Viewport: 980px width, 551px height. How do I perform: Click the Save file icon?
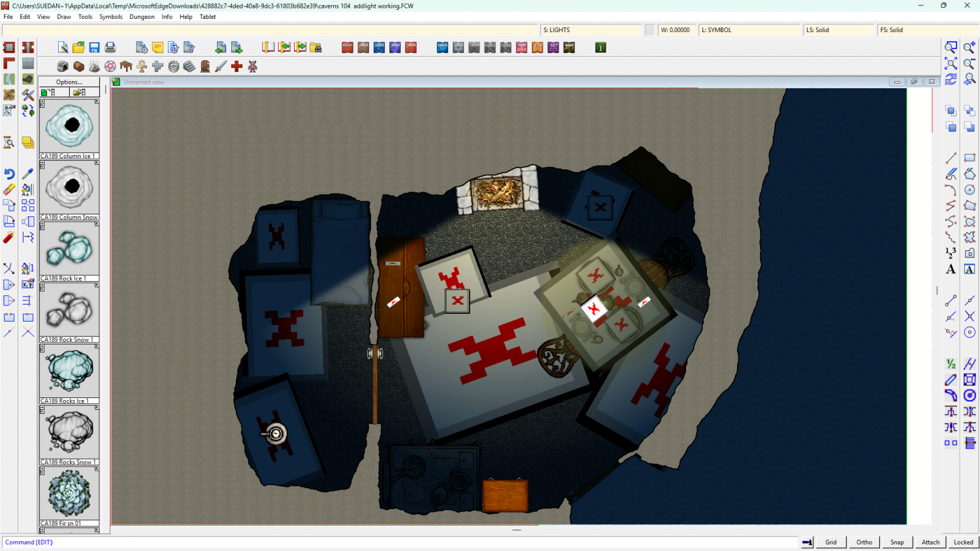[x=94, y=48]
